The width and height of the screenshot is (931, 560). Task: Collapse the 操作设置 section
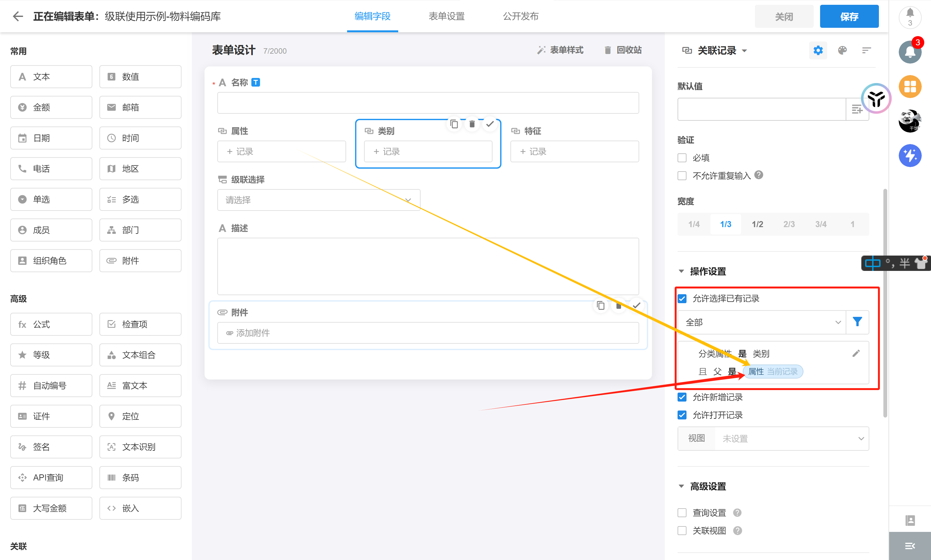click(681, 271)
